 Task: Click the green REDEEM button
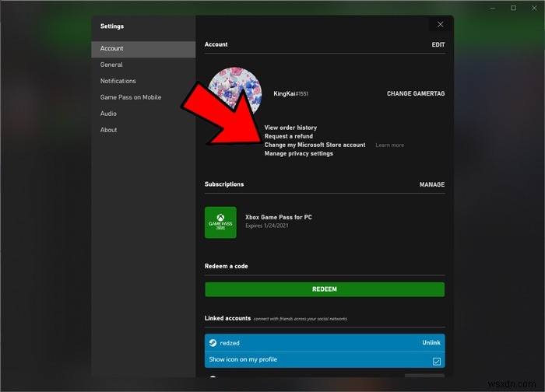325,289
